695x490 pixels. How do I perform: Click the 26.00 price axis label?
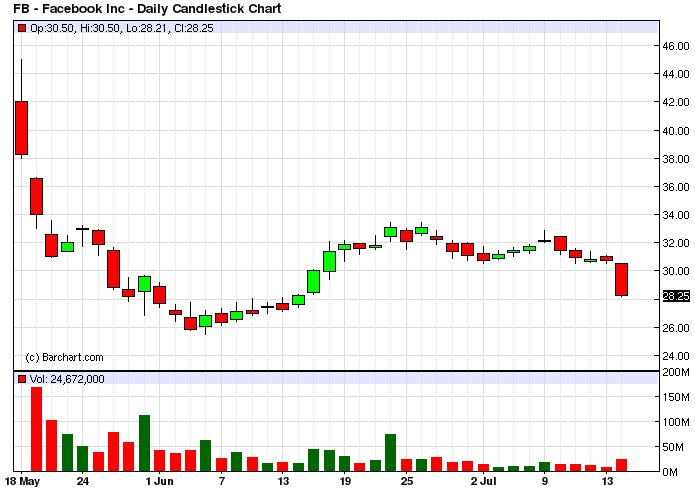(x=676, y=328)
